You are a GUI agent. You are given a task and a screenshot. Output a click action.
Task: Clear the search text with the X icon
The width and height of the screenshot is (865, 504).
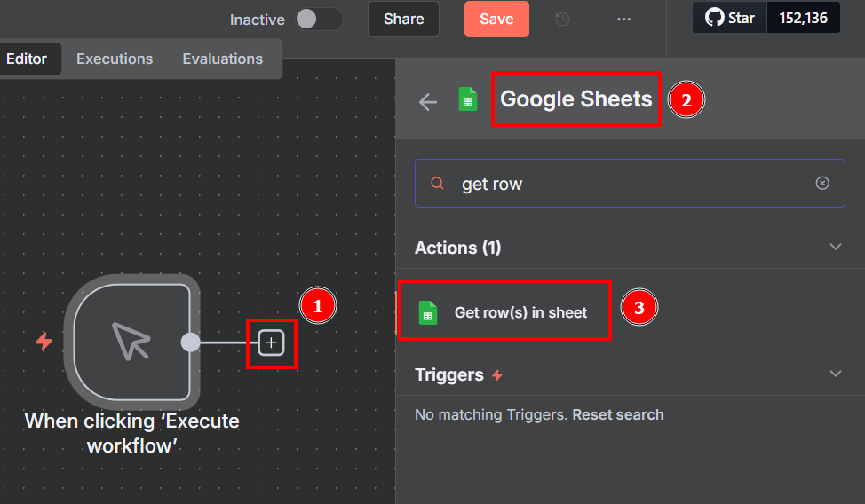tap(822, 183)
